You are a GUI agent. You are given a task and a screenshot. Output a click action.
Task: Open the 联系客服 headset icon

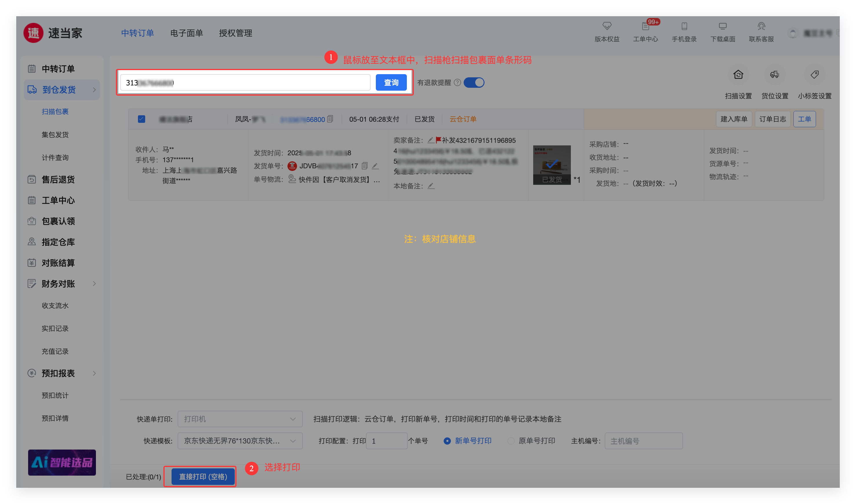761,26
